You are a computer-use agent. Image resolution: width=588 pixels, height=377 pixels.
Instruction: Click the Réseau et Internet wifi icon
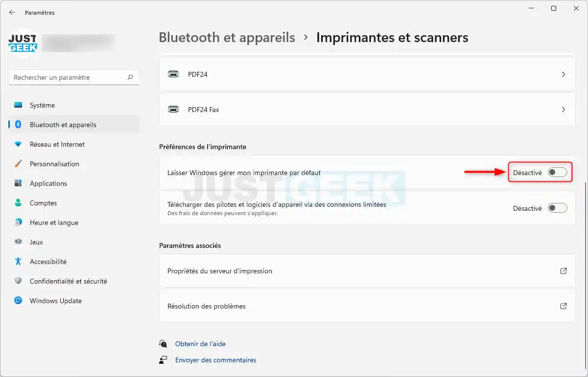18,144
